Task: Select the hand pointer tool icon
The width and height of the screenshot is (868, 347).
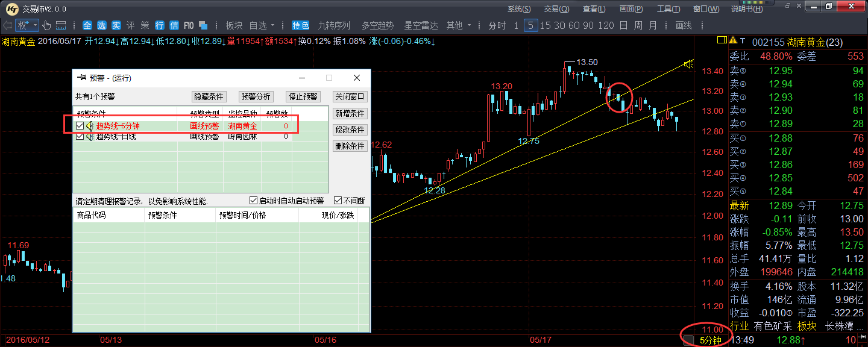Action: (x=46, y=25)
